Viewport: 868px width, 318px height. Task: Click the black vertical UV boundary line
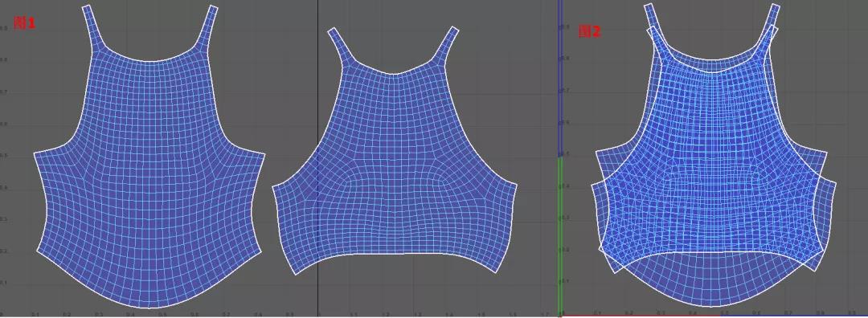[318, 159]
